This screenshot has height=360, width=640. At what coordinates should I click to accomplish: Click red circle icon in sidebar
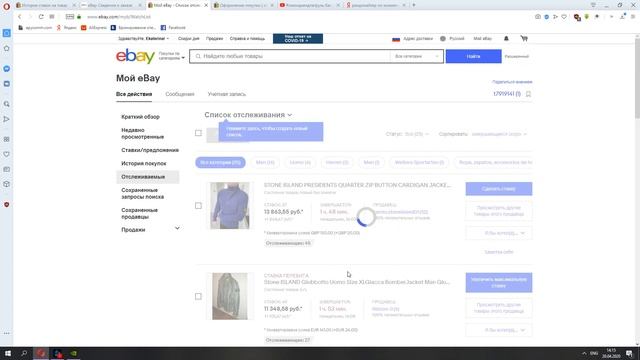7,204
